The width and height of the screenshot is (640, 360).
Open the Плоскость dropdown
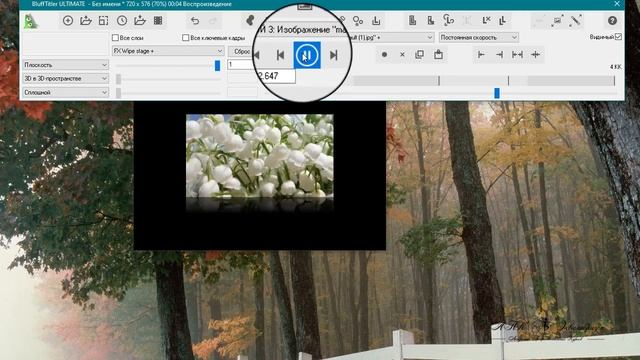66,65
